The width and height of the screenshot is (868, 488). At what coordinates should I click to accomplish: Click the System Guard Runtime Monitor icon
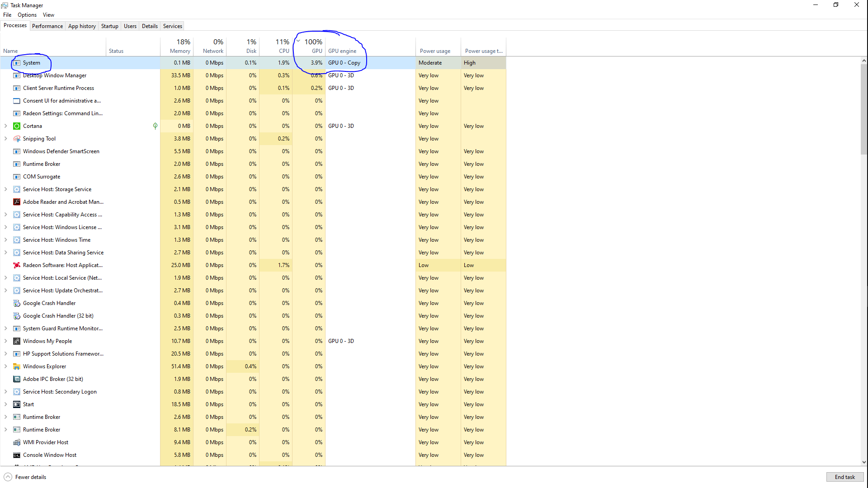(17, 328)
